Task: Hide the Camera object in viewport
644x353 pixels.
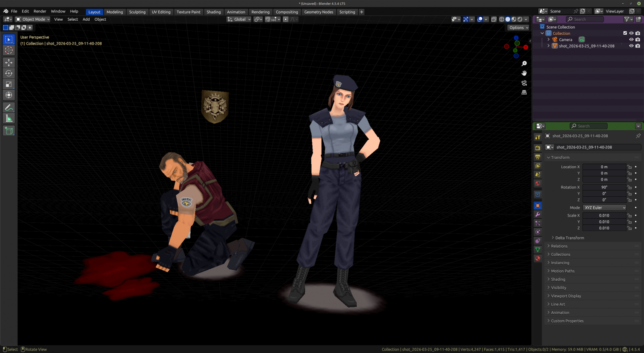Action: pyautogui.click(x=631, y=40)
